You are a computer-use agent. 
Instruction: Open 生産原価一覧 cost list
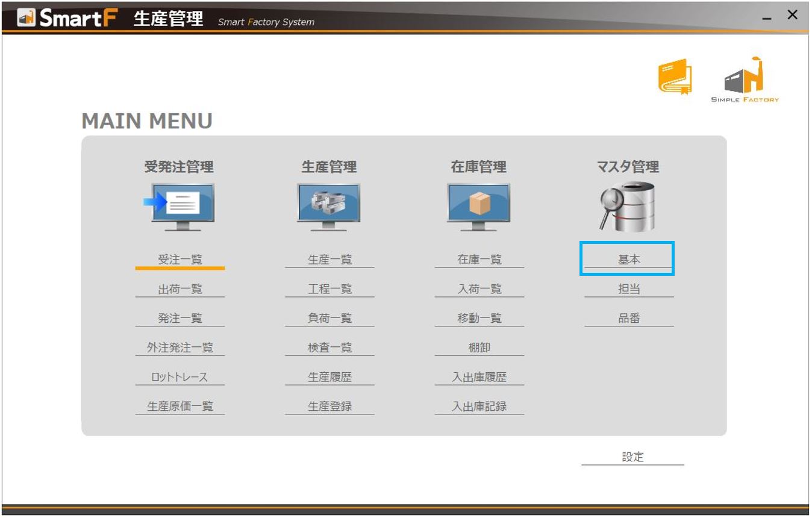click(x=180, y=407)
